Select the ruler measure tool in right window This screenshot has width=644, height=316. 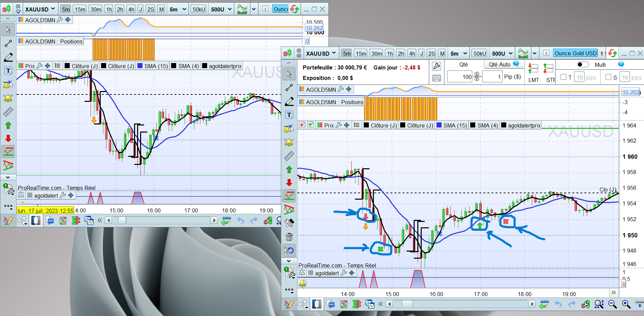tap(289, 156)
